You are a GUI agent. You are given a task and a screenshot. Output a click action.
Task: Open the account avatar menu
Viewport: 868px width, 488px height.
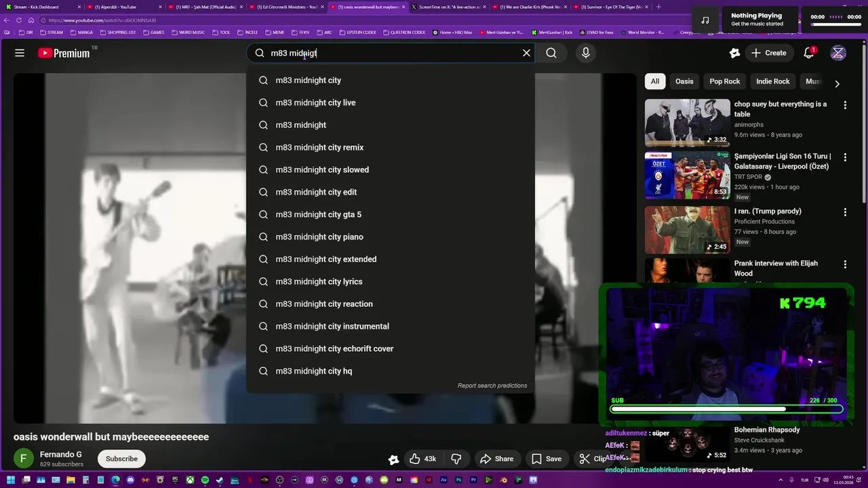click(838, 53)
